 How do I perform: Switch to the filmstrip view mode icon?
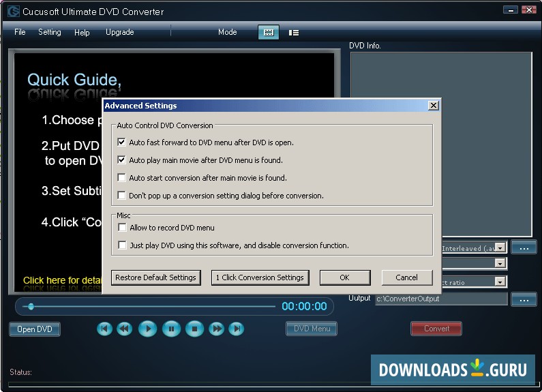269,33
